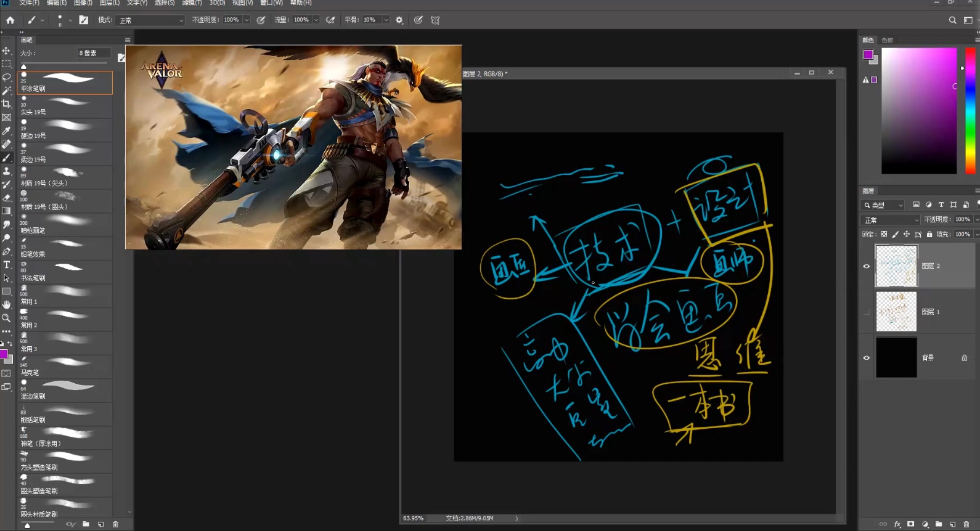Open the 流量 value dropdown
The height and width of the screenshot is (531, 980).
click(x=316, y=20)
